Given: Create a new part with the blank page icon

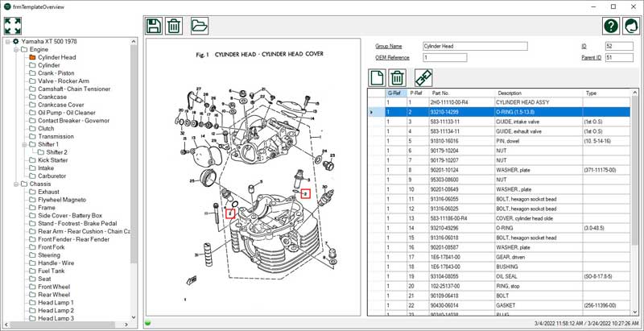Looking at the screenshot, I should 376,77.
